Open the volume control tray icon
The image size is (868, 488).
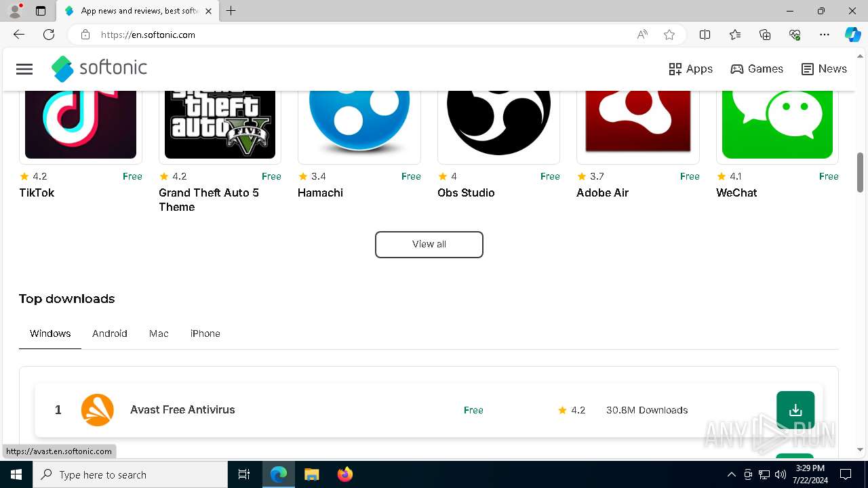(781, 474)
